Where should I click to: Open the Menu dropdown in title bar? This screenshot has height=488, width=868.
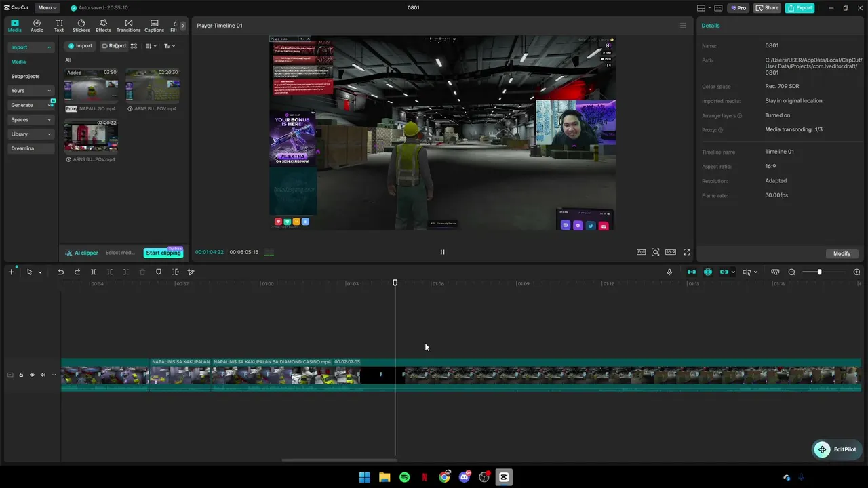(47, 8)
